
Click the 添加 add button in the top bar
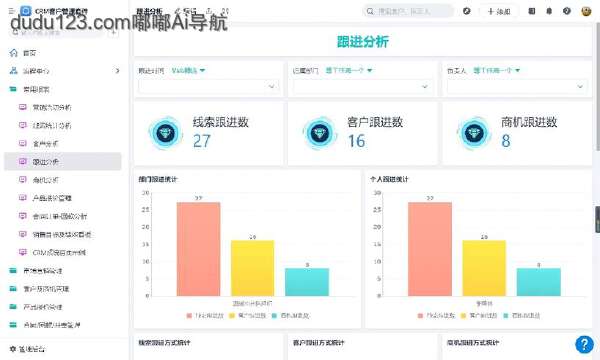pyautogui.click(x=499, y=11)
